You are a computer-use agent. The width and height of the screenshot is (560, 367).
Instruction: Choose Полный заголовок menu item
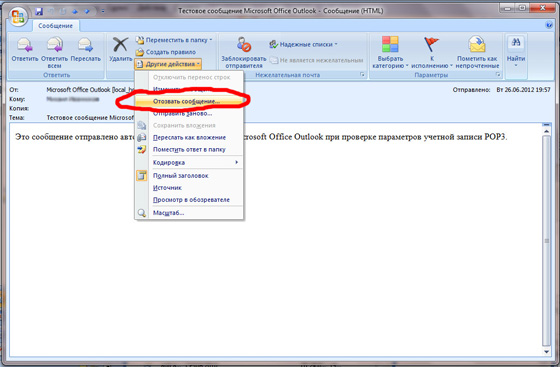pos(189,176)
